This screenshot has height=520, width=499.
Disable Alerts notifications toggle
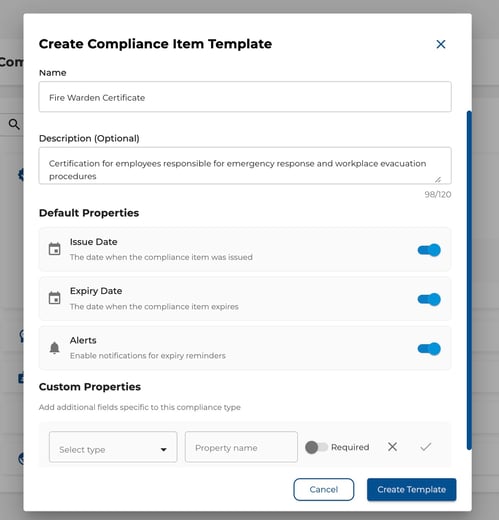coord(429,349)
